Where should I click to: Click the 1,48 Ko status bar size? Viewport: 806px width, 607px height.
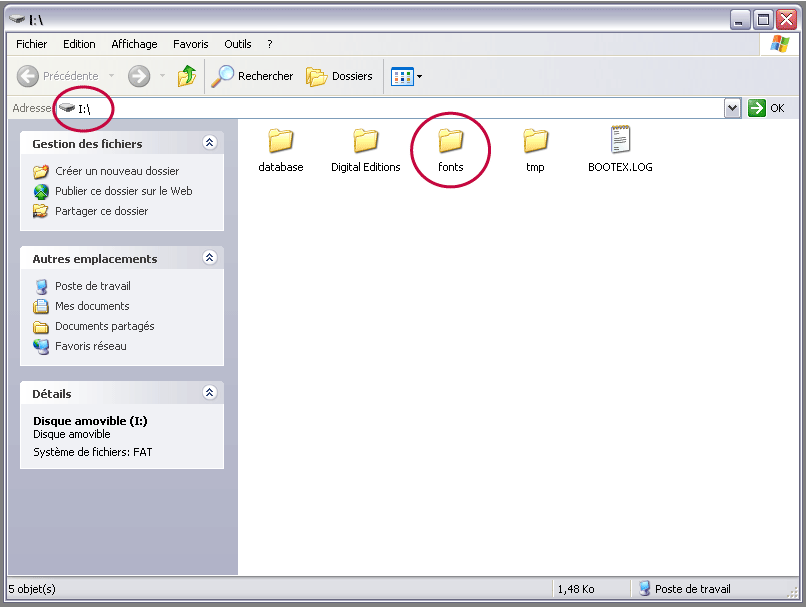click(576, 589)
